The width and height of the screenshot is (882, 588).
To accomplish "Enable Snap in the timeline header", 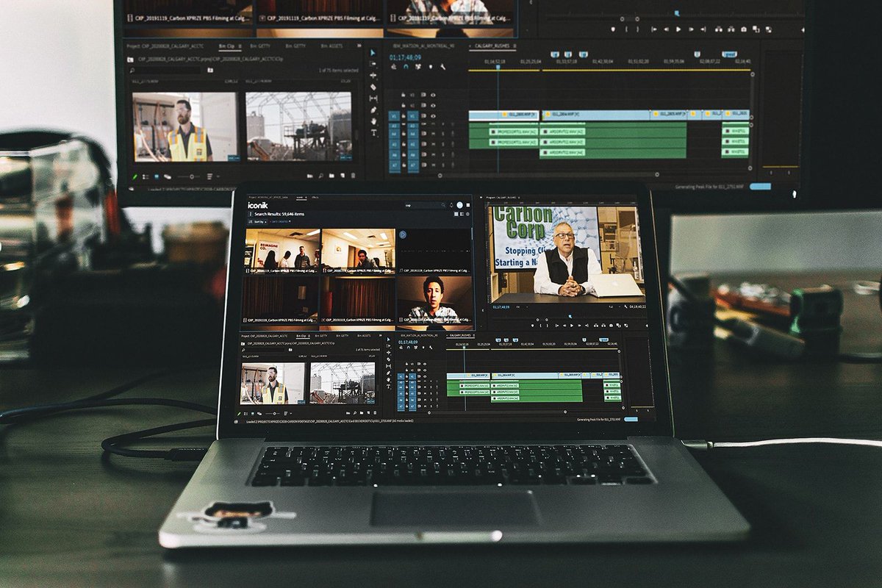I will tap(408, 348).
